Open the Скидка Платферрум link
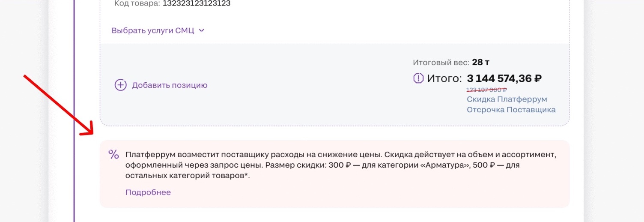 [x=507, y=99]
